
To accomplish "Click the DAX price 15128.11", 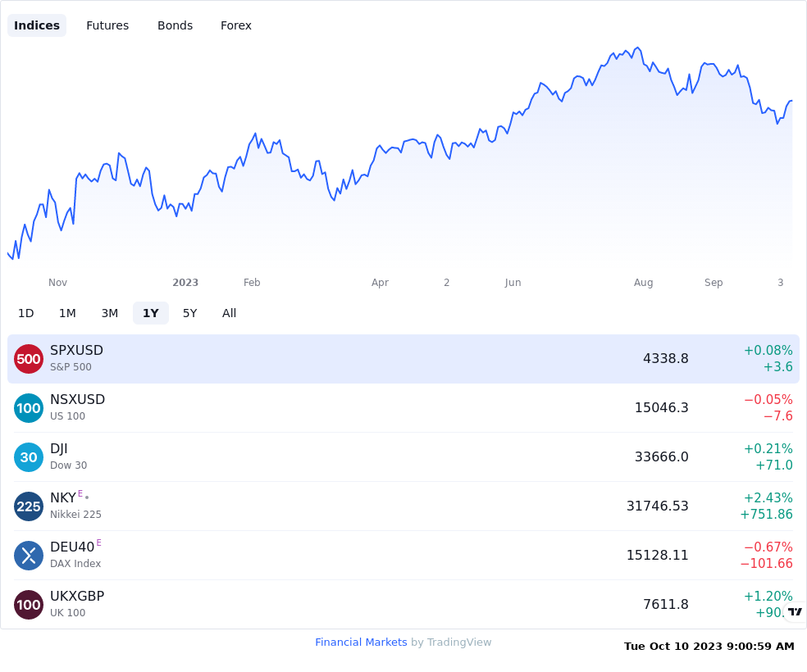I will [657, 556].
